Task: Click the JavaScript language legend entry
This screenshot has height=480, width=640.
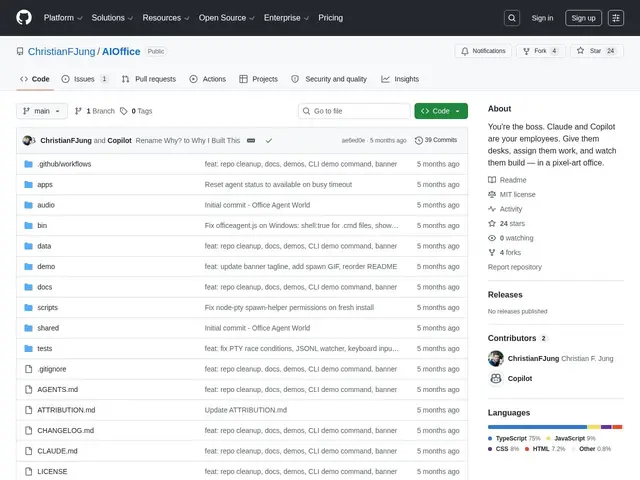Action: [x=571, y=438]
